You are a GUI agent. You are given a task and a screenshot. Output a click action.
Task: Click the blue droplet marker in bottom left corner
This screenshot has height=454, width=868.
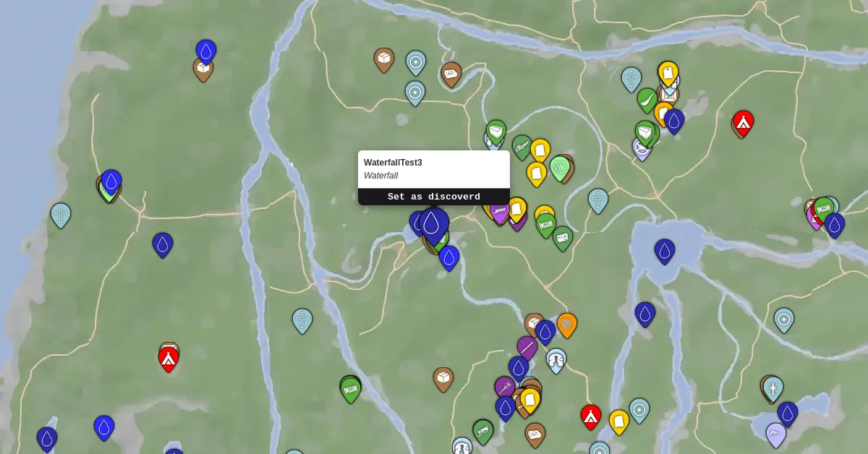pyautogui.click(x=48, y=438)
